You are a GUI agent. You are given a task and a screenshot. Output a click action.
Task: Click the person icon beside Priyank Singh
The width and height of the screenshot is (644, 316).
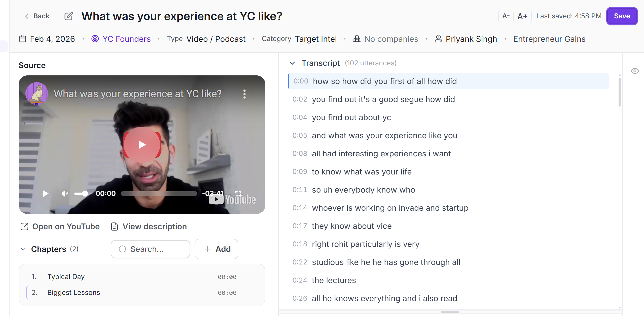(x=438, y=39)
